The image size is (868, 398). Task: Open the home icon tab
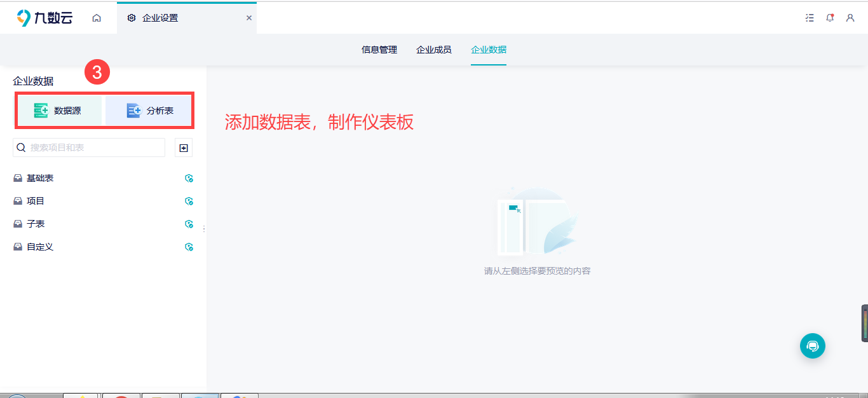pyautogui.click(x=97, y=18)
